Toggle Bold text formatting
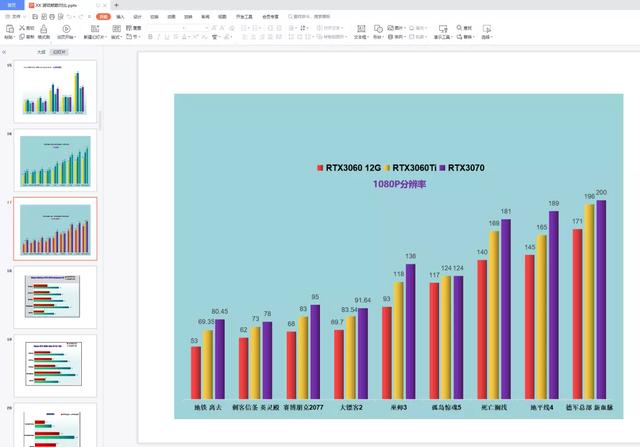 pos(150,37)
